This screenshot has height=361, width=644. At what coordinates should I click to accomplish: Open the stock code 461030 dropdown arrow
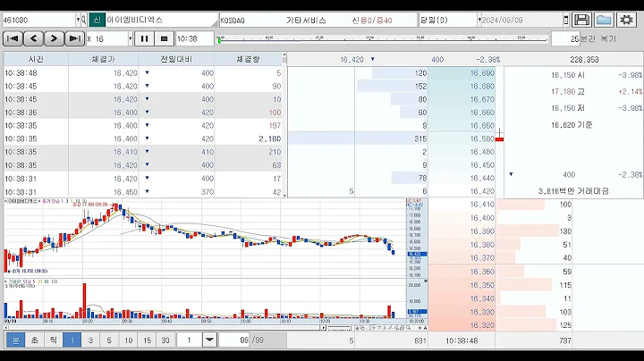(x=78, y=20)
